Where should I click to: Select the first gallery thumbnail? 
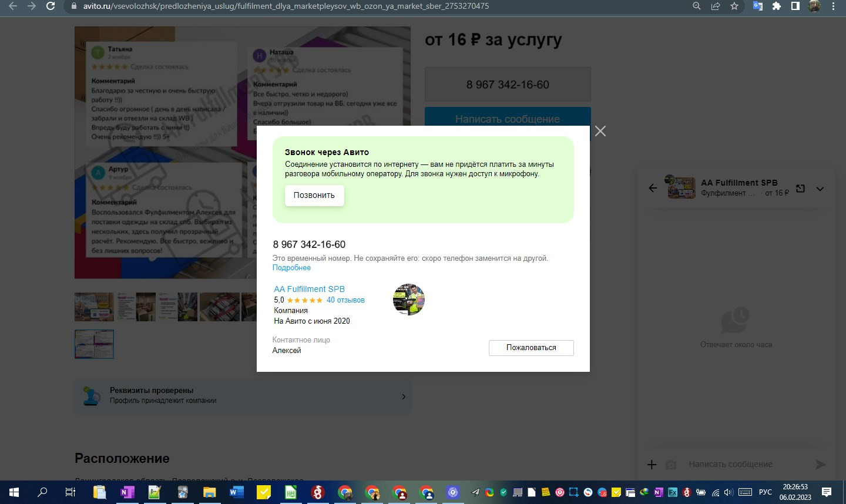pos(94,307)
